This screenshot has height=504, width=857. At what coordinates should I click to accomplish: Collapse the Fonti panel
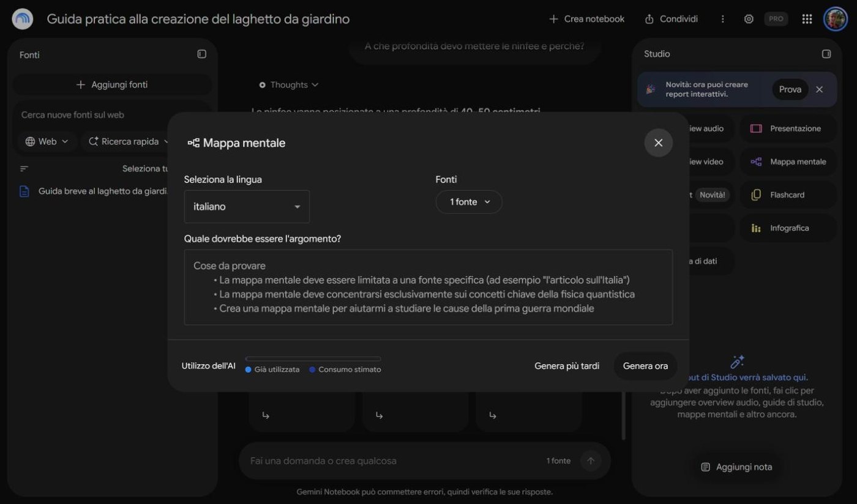tap(201, 54)
